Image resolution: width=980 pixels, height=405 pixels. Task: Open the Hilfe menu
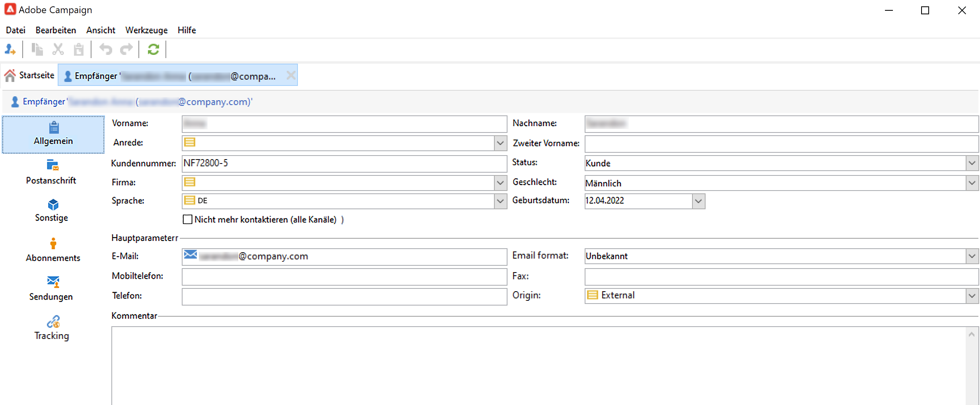pyautogui.click(x=187, y=30)
